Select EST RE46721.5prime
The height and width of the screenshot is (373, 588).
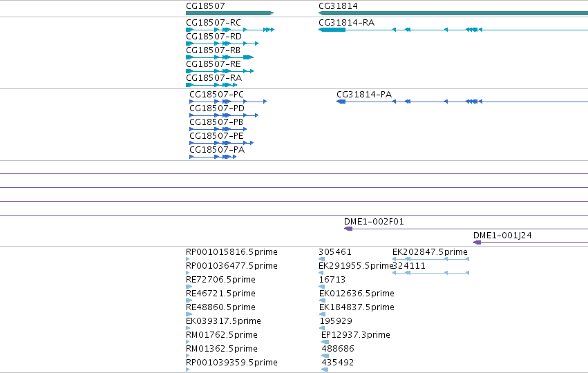[x=220, y=294]
